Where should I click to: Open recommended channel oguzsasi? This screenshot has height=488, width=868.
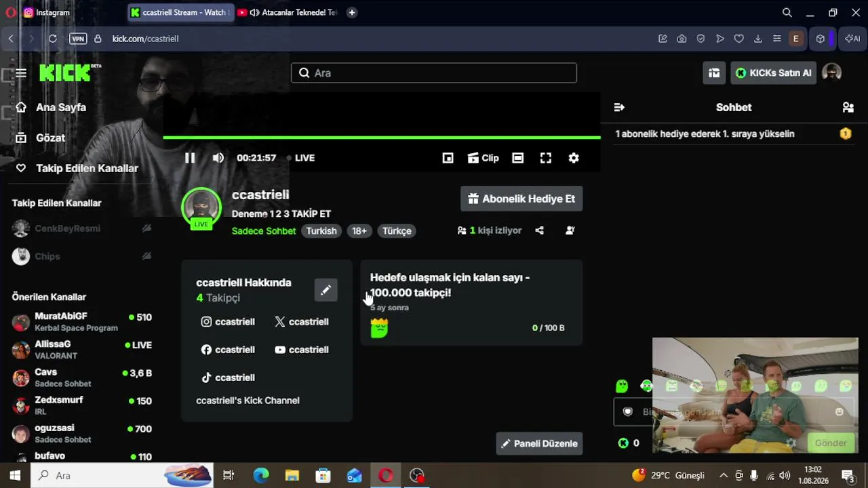tap(82, 434)
